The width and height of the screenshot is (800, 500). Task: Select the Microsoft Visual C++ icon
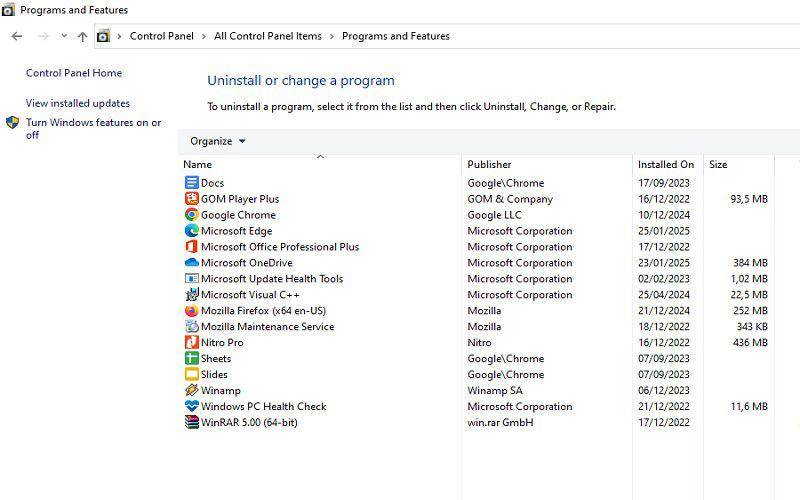click(x=191, y=294)
